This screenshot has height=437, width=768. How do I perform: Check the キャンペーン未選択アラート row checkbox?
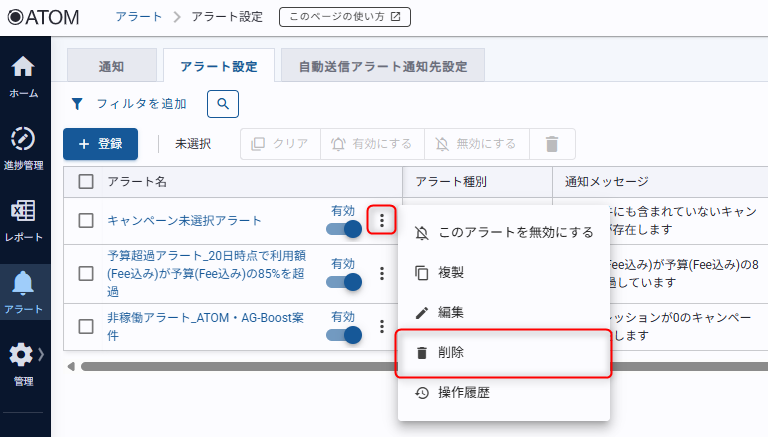(x=86, y=220)
